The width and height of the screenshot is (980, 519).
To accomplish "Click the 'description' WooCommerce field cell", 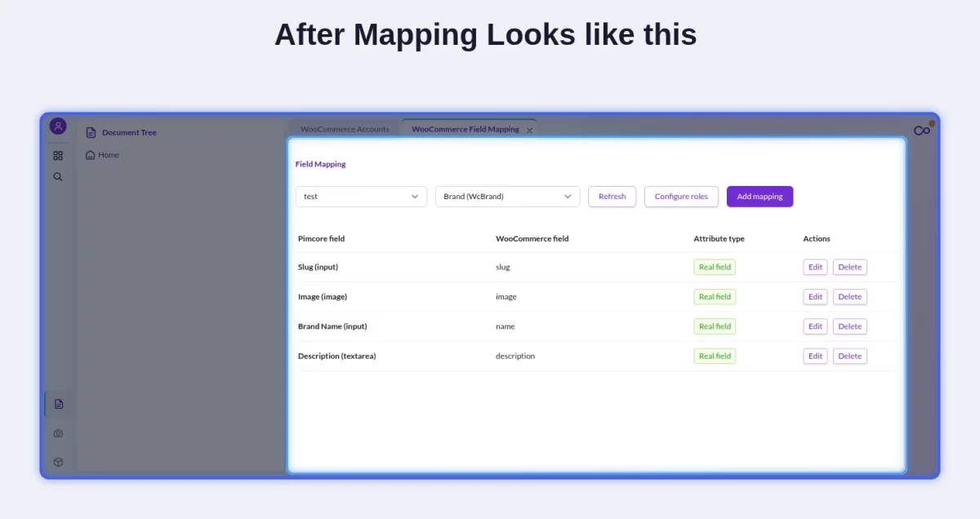I will point(515,356).
